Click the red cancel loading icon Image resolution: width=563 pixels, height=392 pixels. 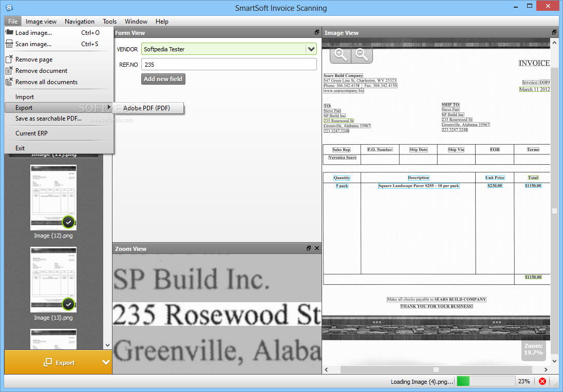[542, 381]
